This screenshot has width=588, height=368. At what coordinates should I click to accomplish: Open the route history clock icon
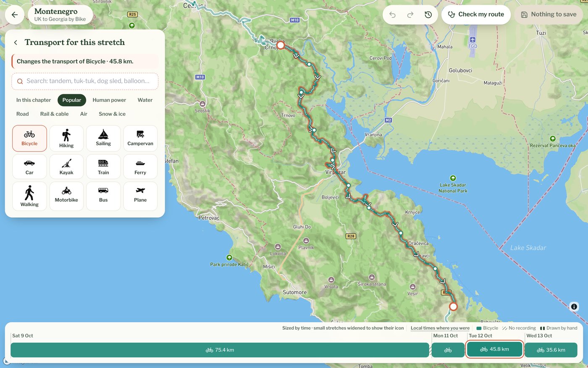coord(428,15)
